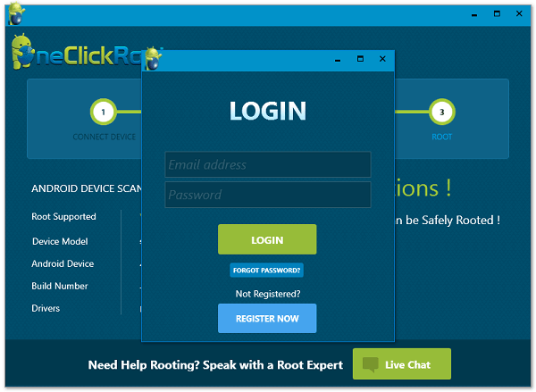This screenshot has width=536, height=392.
Task: Click the Drivers row label
Action: [x=46, y=308]
